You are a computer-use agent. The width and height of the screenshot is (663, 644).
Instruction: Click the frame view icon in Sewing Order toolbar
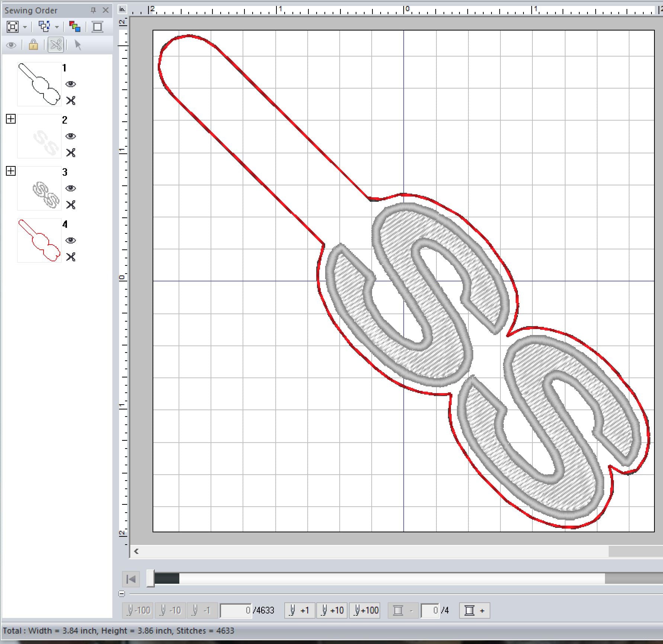tap(13, 26)
